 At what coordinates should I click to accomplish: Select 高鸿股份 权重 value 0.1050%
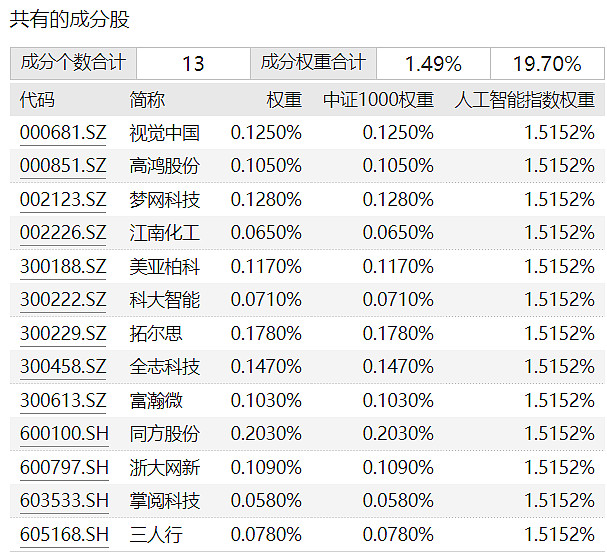(x=266, y=166)
